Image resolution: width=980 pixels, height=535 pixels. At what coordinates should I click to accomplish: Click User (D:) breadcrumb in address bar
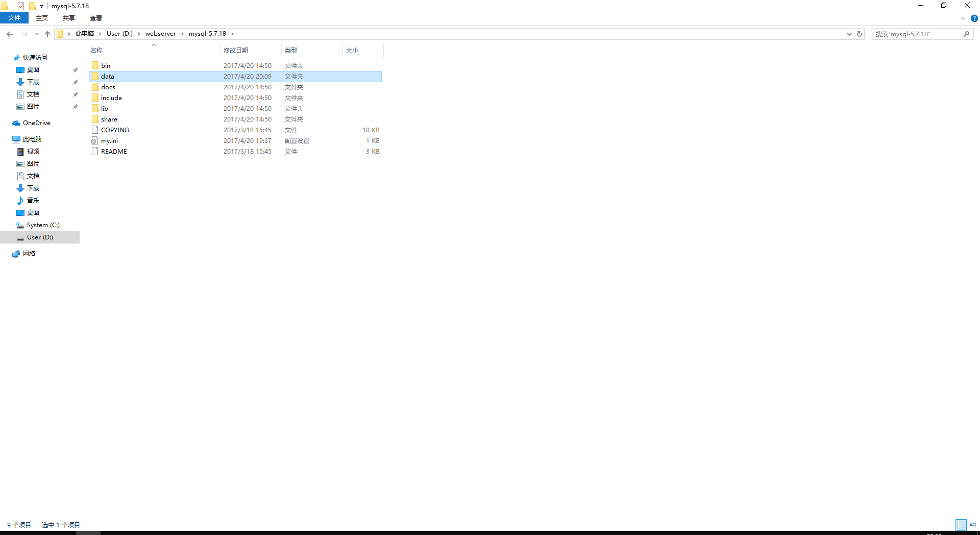(119, 34)
